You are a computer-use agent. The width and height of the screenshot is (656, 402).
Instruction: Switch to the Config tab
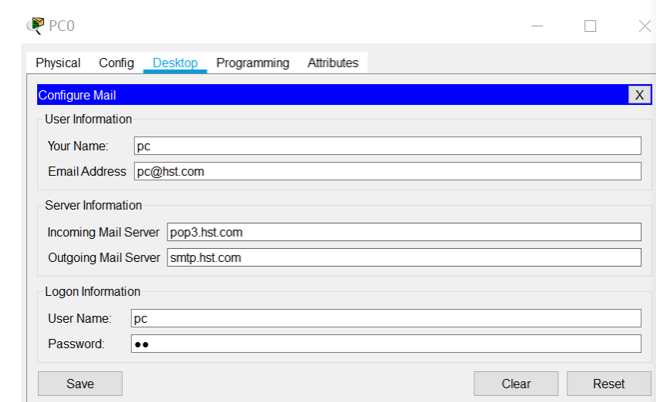[116, 63]
